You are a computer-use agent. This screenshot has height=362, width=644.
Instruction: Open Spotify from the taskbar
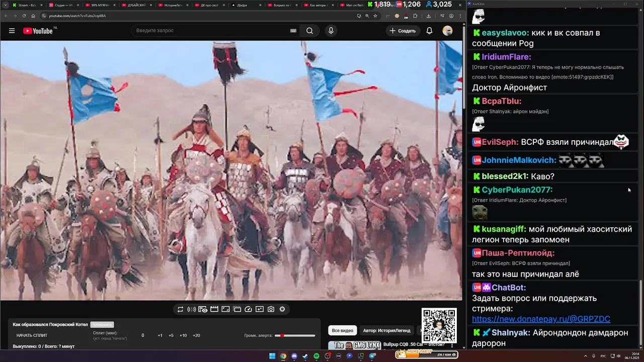pos(316,356)
